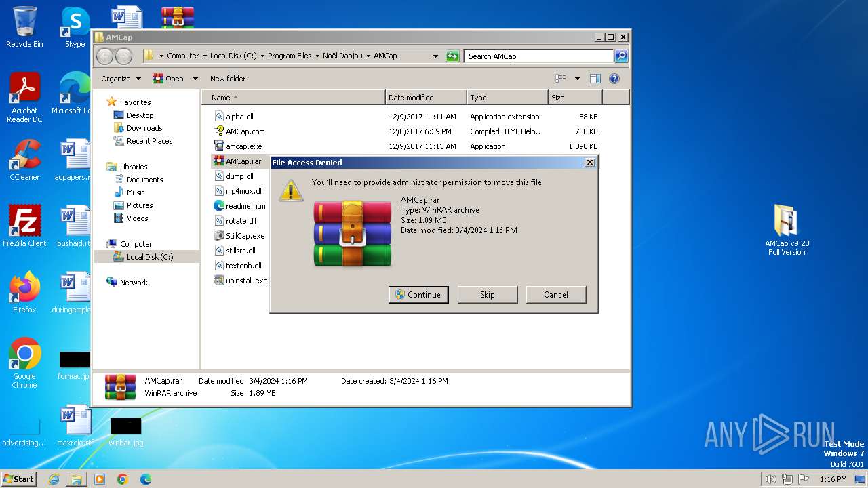Click Continue in File Access Denied dialog

418,295
